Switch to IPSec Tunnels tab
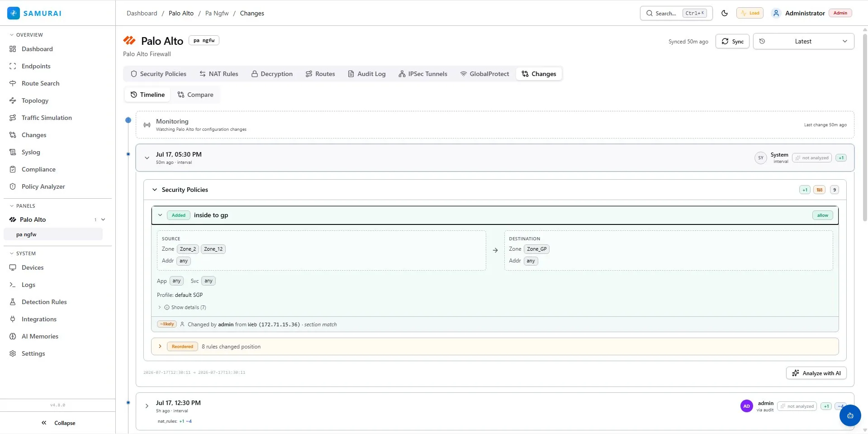This screenshot has width=868, height=434. [423, 74]
